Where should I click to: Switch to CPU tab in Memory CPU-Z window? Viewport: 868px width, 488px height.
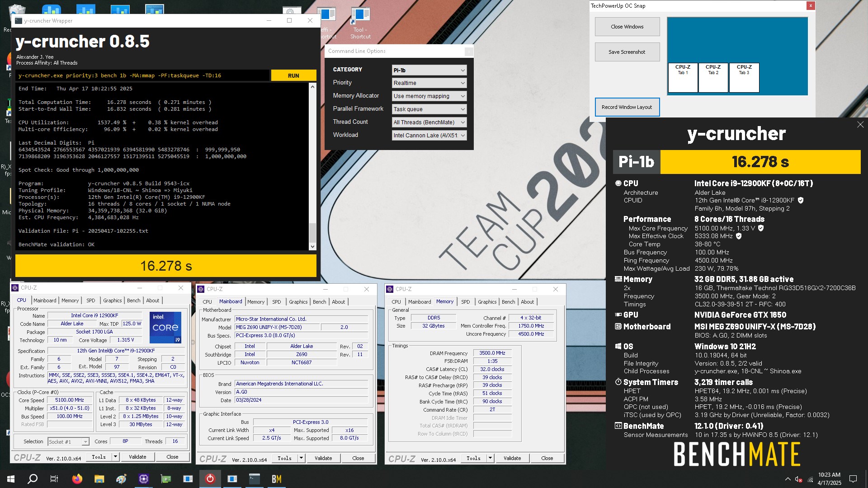(x=396, y=302)
